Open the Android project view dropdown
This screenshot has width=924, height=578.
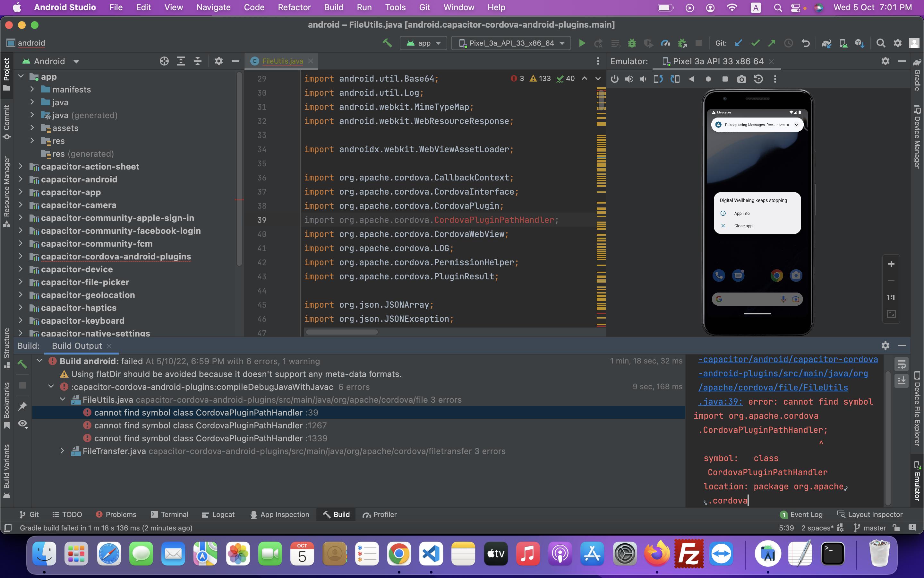(51, 61)
